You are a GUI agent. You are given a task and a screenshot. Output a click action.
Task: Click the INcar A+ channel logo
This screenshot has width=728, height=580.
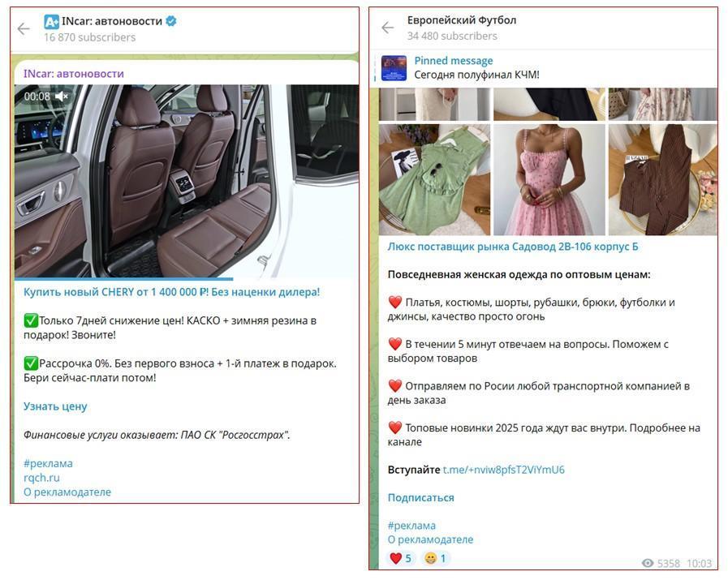[51, 21]
